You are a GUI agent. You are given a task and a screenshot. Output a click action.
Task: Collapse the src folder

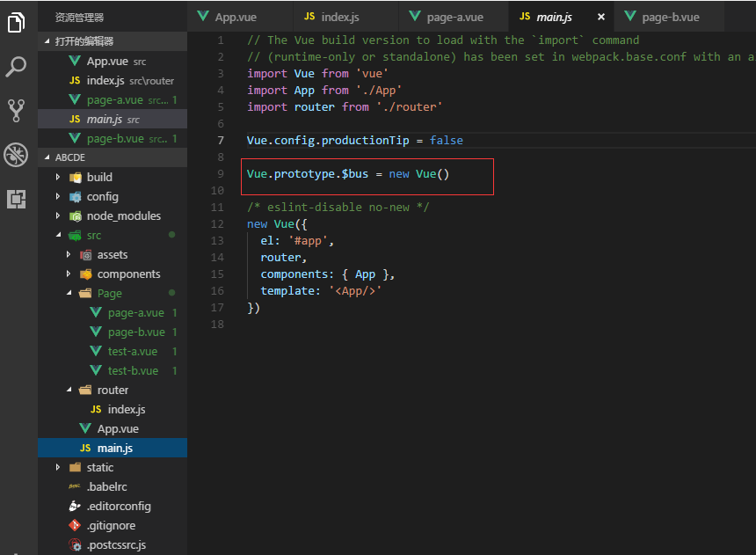(93, 235)
